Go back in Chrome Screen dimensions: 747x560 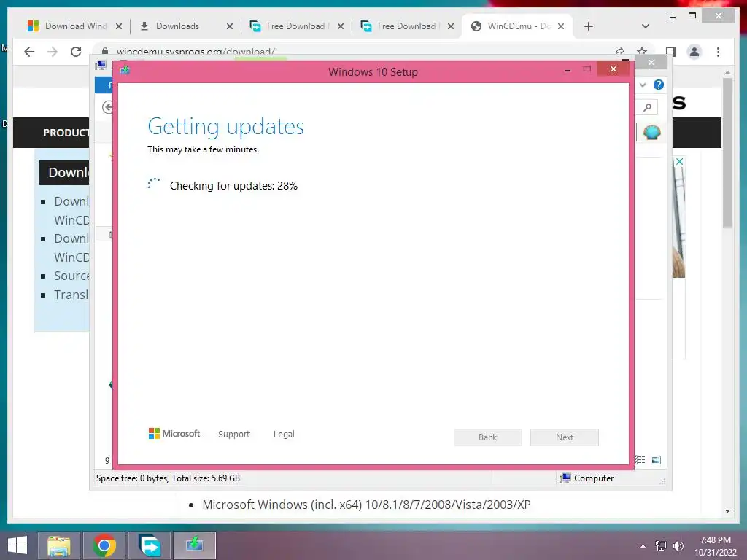(x=29, y=52)
